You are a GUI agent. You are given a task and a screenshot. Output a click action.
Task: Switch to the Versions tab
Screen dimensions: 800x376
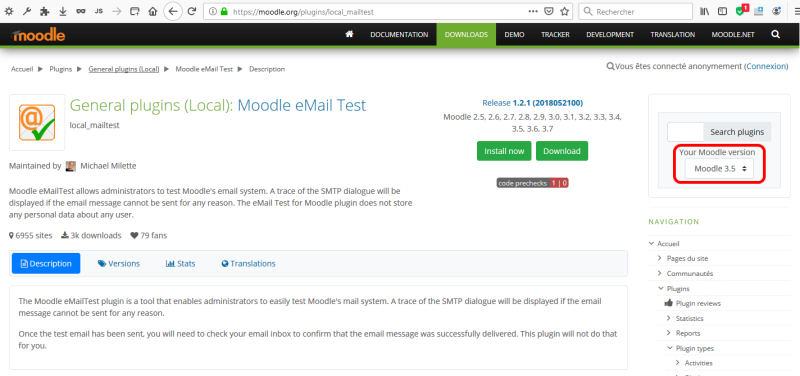(x=119, y=264)
